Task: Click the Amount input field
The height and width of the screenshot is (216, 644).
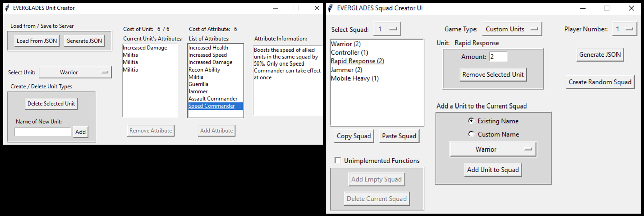Action: [498, 57]
